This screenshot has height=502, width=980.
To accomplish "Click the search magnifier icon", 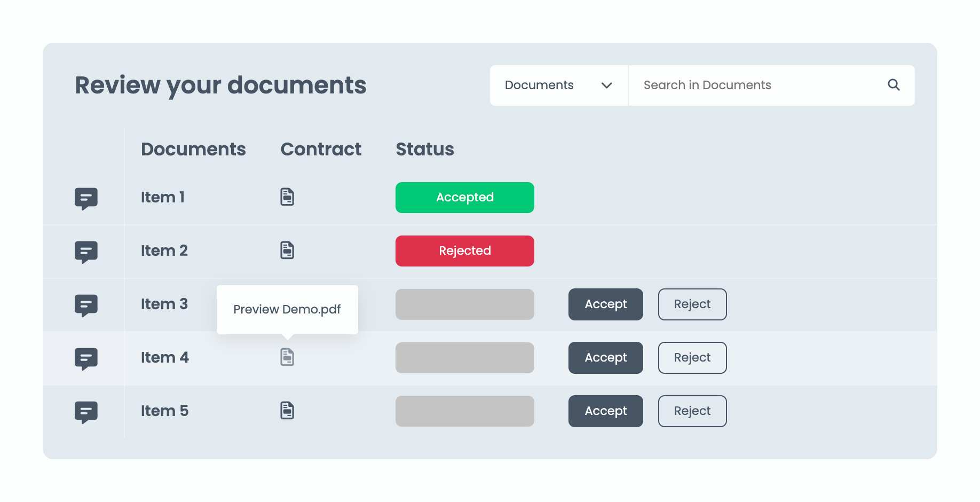I will (x=894, y=85).
